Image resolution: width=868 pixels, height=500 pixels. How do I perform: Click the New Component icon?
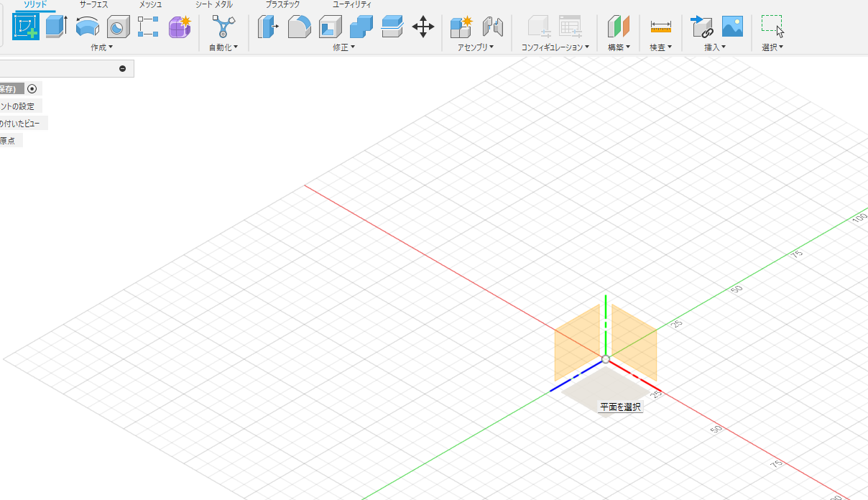[x=461, y=27]
